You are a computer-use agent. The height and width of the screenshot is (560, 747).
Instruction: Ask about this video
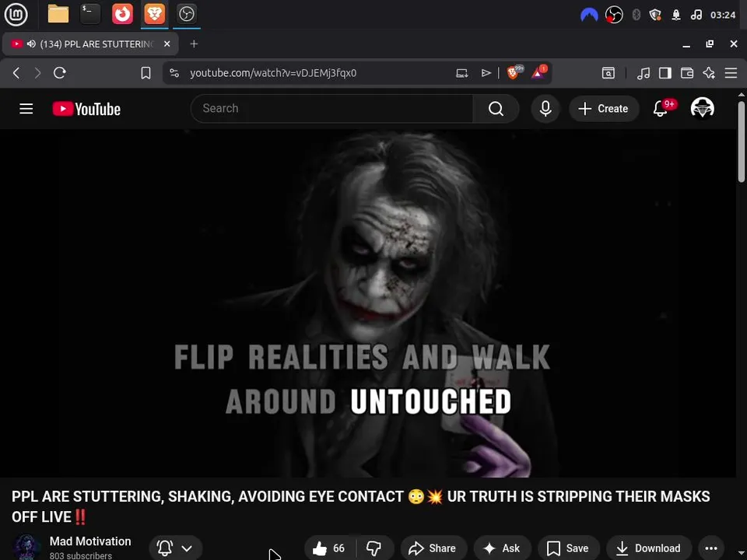click(502, 548)
